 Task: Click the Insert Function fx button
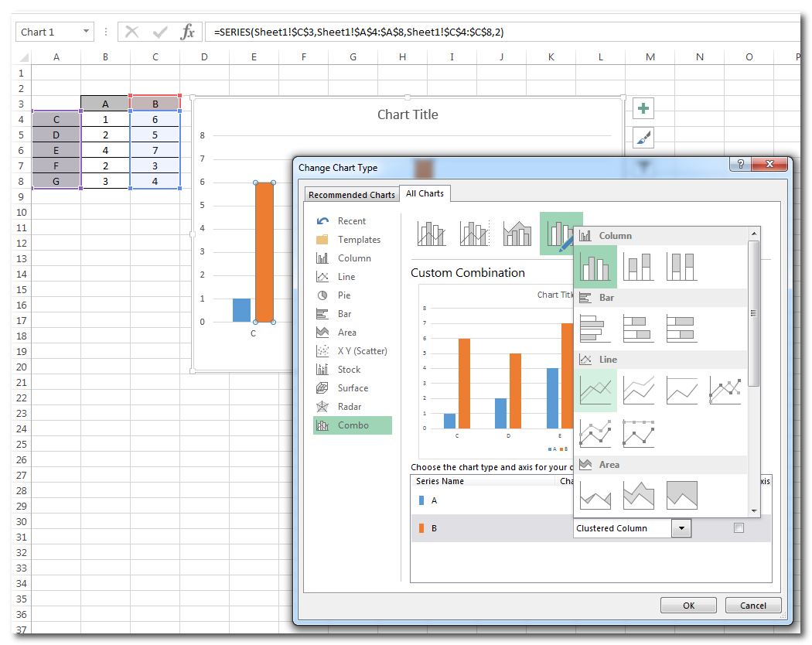187,32
